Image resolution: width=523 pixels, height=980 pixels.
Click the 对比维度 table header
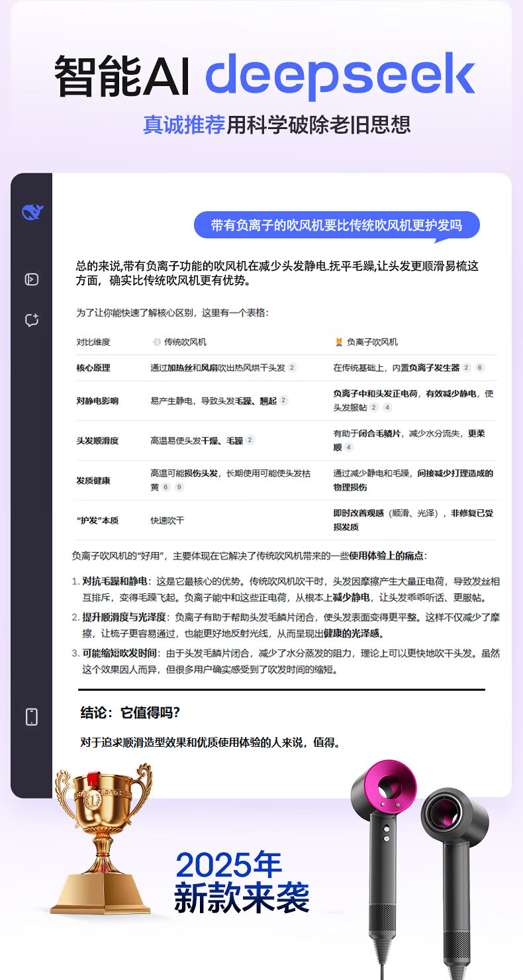pyautogui.click(x=93, y=342)
